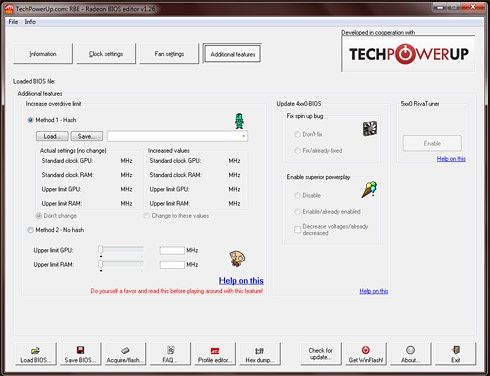
Task: Switch to the Information tab
Action: coord(43,54)
